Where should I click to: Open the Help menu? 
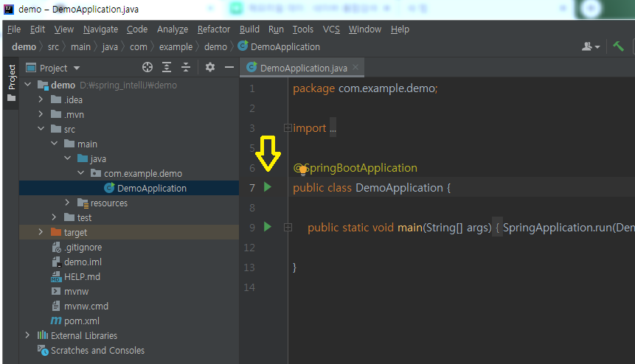point(400,29)
